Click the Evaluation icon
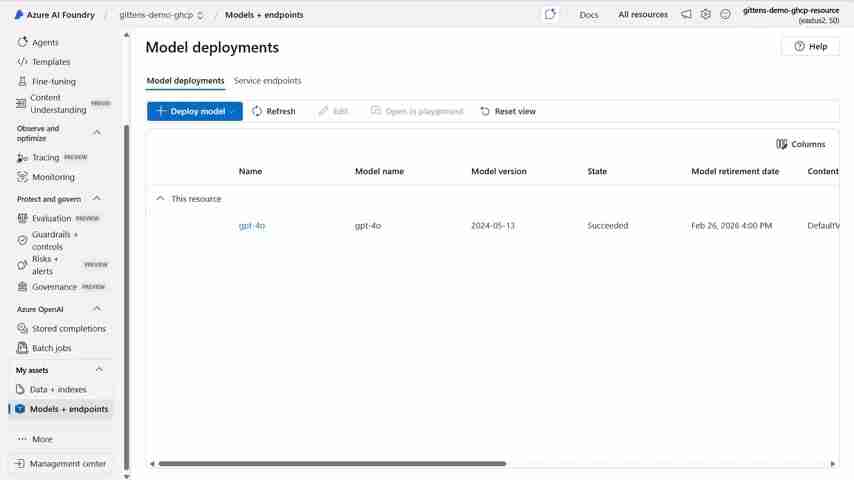Screen dimensions: 854x480 tap(22, 218)
